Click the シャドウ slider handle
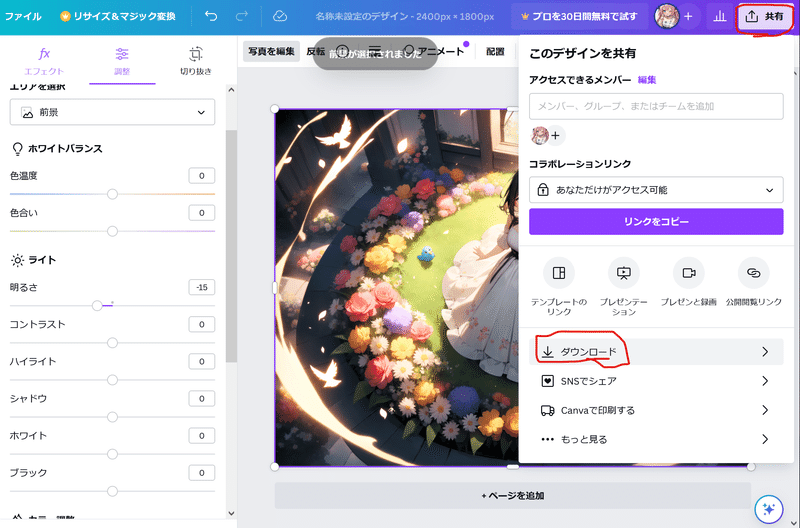This screenshot has width=800, height=528. (x=112, y=417)
